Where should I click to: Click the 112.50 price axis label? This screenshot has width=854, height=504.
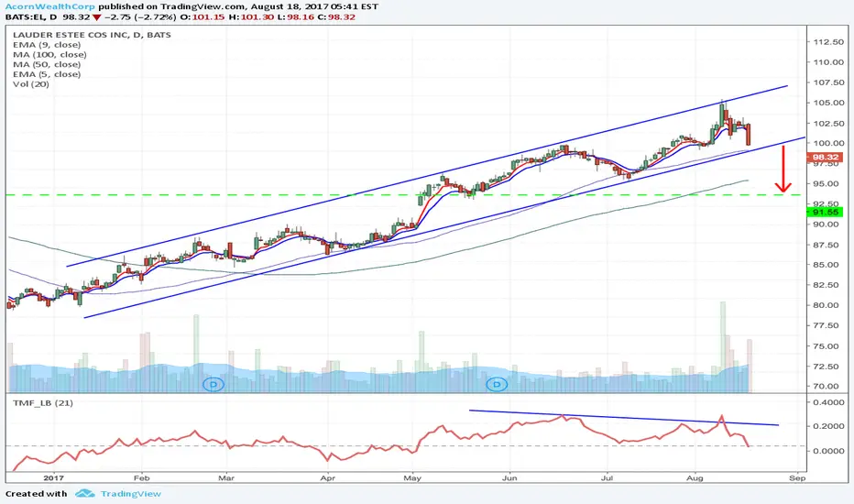[828, 42]
